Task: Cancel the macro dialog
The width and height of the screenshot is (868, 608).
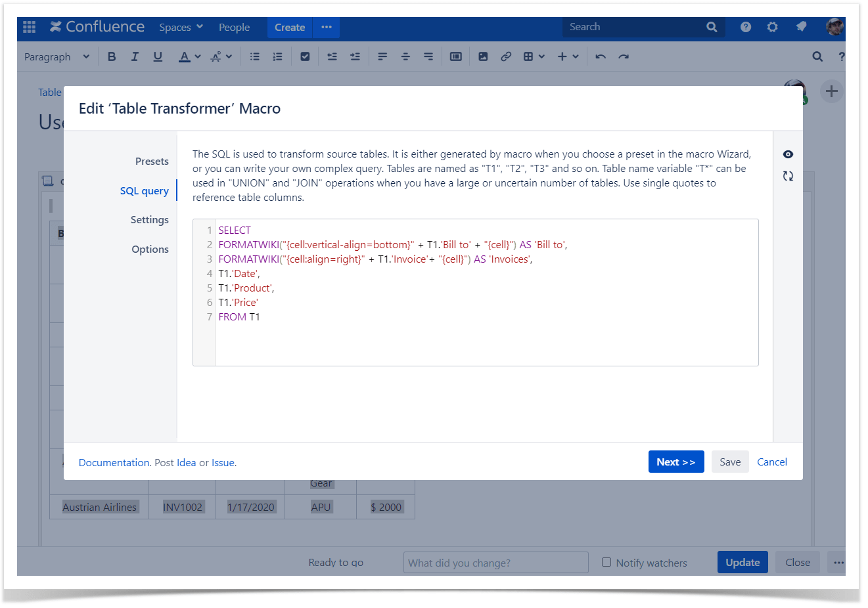Action: coord(772,462)
